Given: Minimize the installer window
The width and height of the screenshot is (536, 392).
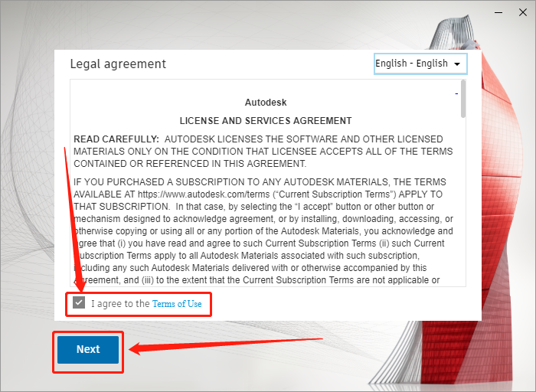Looking at the screenshot, I should pos(498,13).
